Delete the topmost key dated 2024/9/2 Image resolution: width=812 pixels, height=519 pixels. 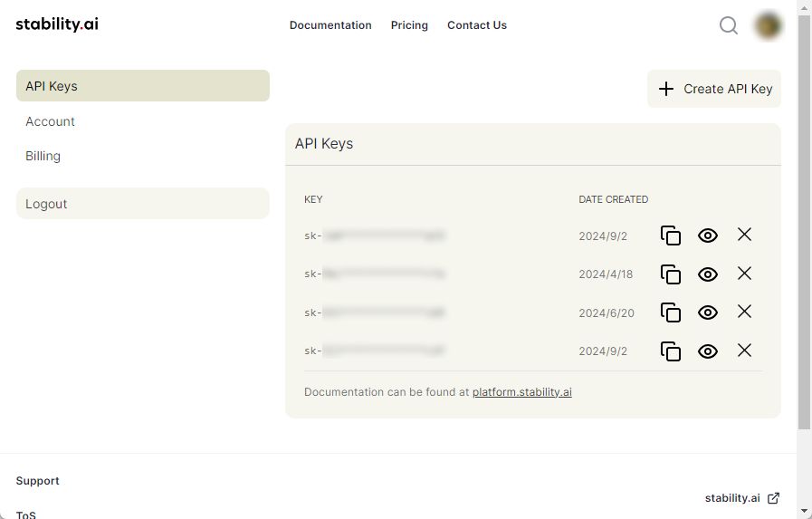(x=744, y=234)
